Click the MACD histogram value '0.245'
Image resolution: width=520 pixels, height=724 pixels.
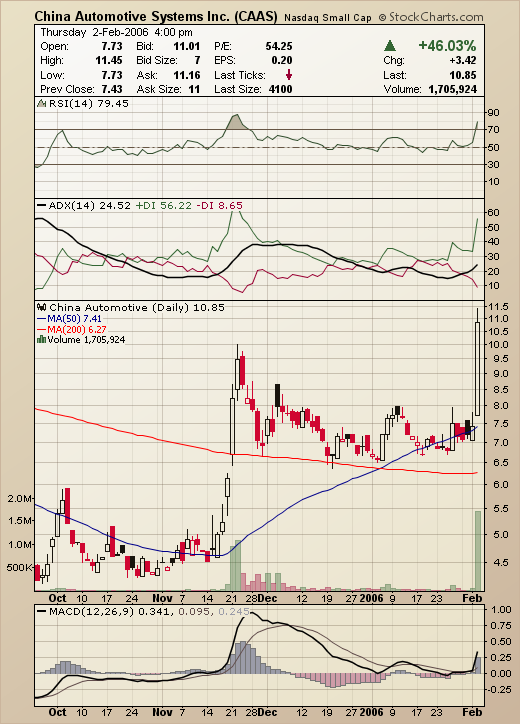[234, 612]
